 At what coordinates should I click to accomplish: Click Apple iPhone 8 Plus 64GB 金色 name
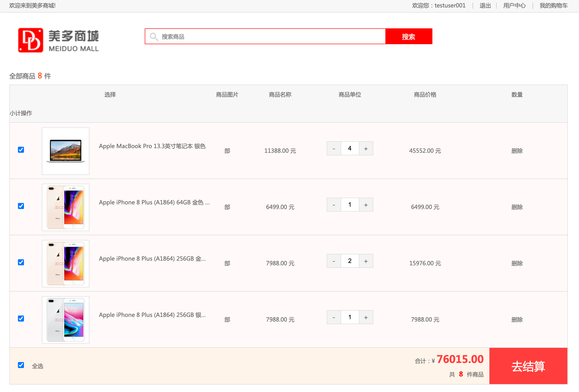(154, 202)
